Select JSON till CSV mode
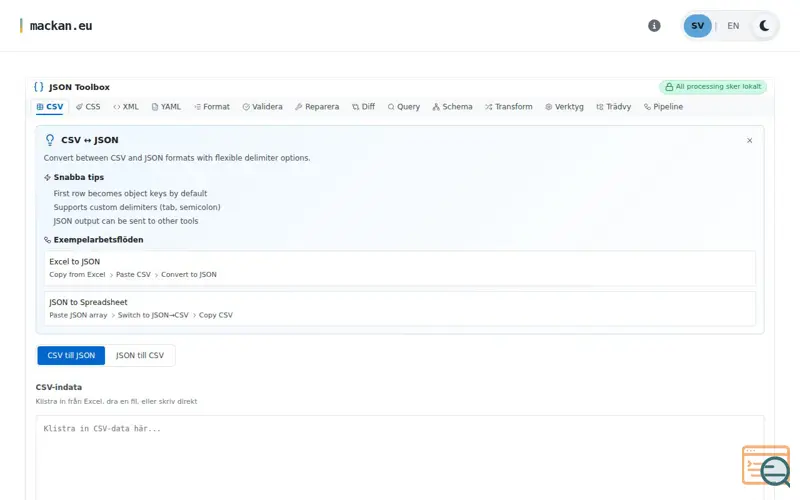Image resolution: width=800 pixels, height=500 pixels. 140,355
